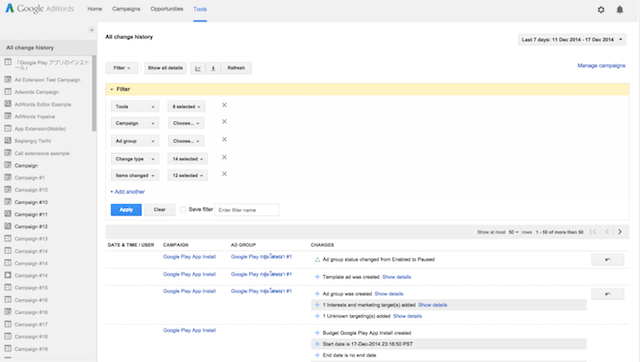Click the filter name input field

(x=247, y=210)
